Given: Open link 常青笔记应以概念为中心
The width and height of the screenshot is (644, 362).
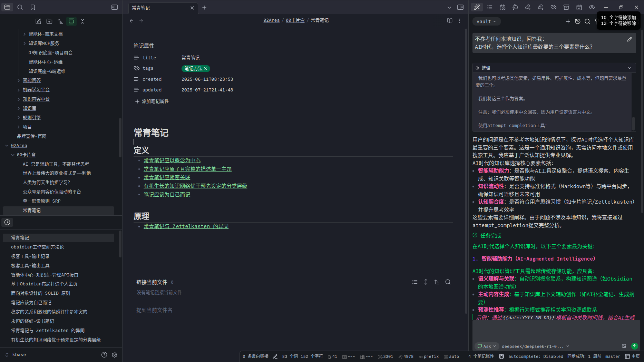Looking at the screenshot, I should coord(172,160).
